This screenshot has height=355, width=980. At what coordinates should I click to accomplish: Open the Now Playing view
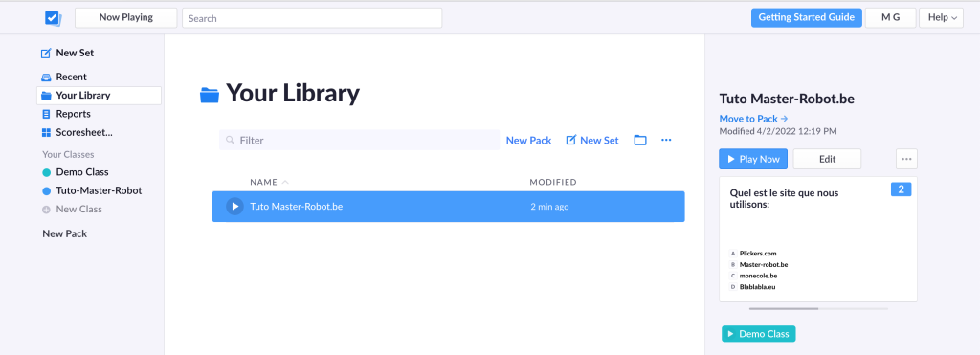pyautogui.click(x=125, y=18)
